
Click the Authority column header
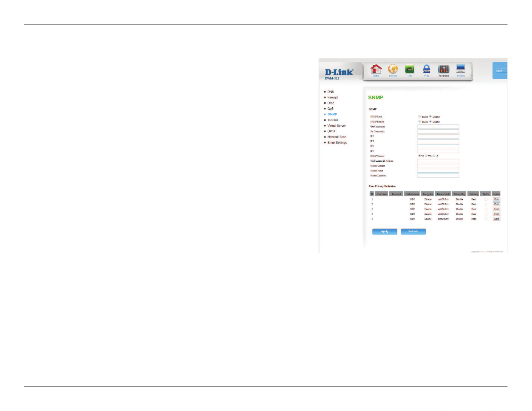tap(474, 194)
